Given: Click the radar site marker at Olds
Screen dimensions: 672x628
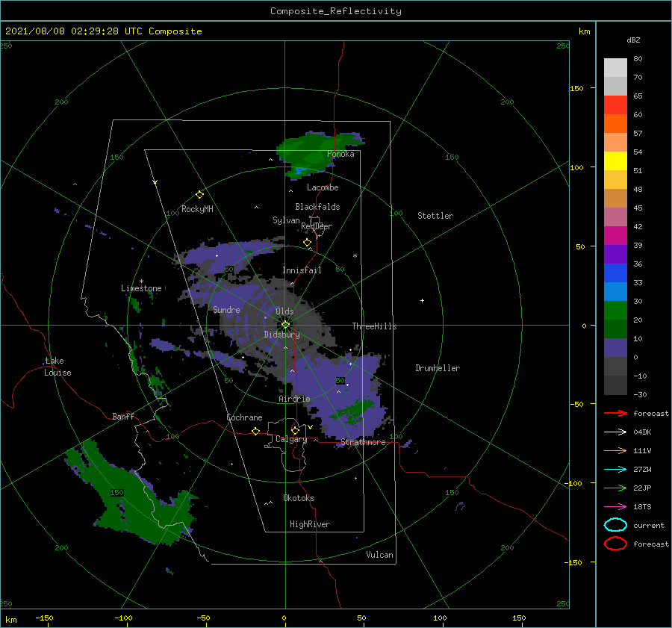Looking at the screenshot, I should pos(285,325).
